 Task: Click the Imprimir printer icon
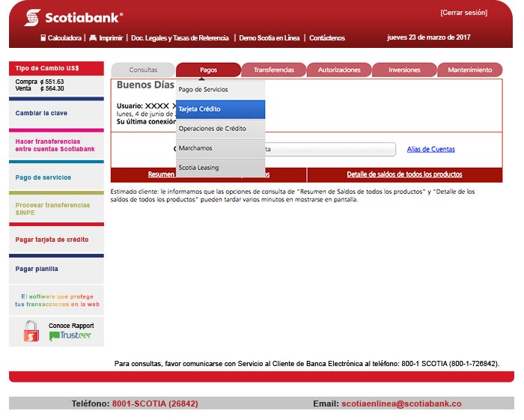(x=93, y=37)
